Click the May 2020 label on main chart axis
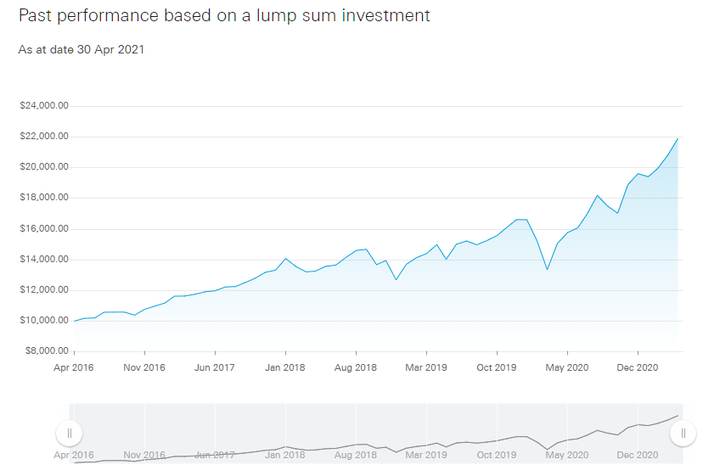This screenshot has height=476, width=720. 567,368
